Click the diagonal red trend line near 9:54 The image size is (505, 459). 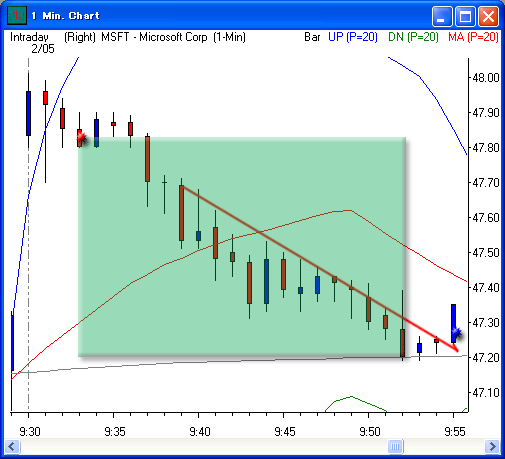(x=436, y=338)
